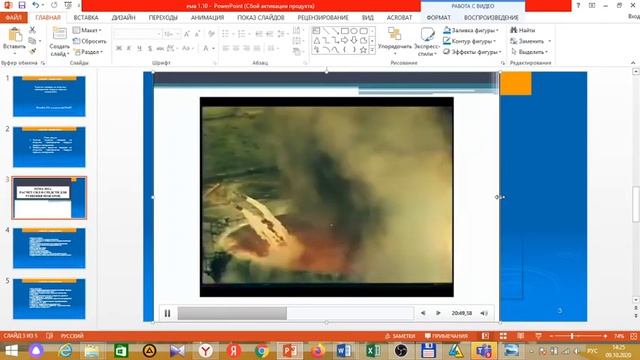This screenshot has width=640, height=360.
Task: Click ПРИМЕЧАНИЯ comments button
Action: pos(446,336)
